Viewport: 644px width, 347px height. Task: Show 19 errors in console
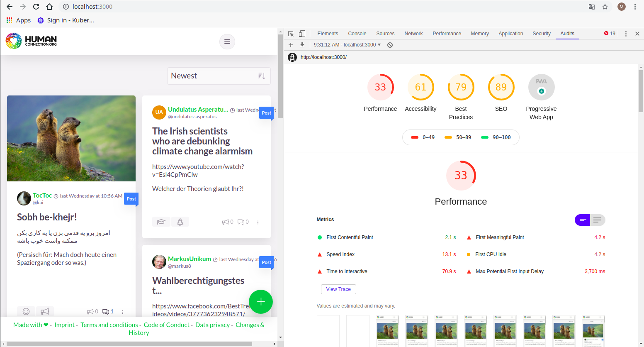[610, 34]
